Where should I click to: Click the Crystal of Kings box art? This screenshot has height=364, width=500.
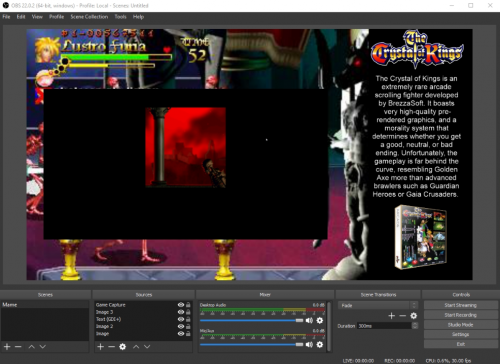coord(421,237)
